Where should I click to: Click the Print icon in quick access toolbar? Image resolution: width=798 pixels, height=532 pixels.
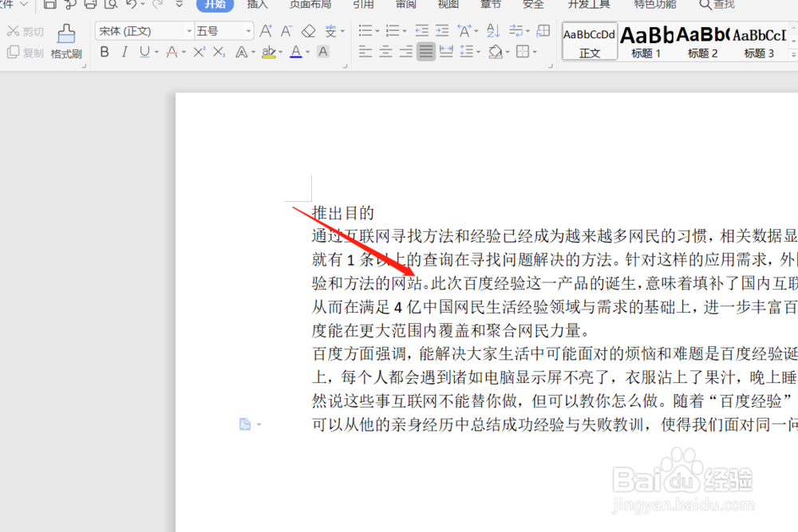[x=90, y=4]
